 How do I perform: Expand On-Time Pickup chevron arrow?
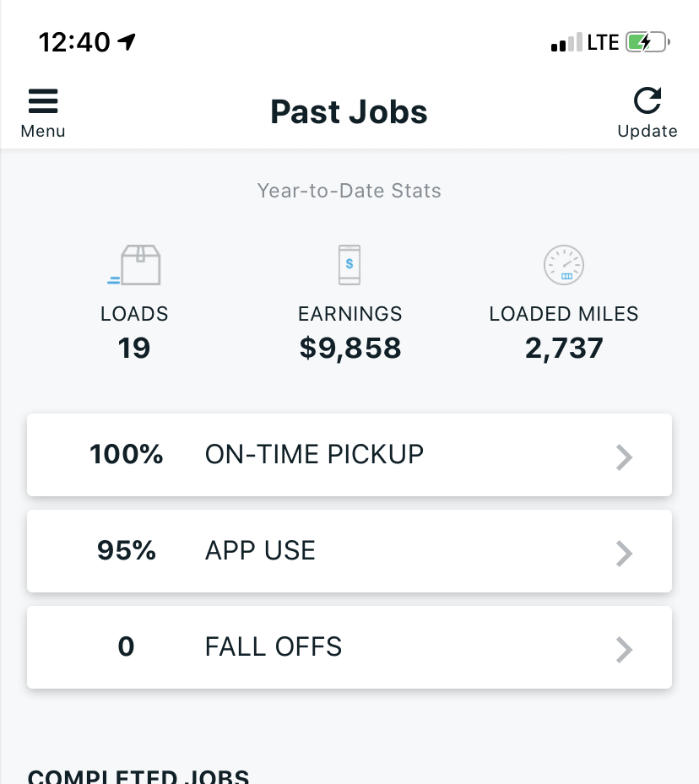click(624, 457)
